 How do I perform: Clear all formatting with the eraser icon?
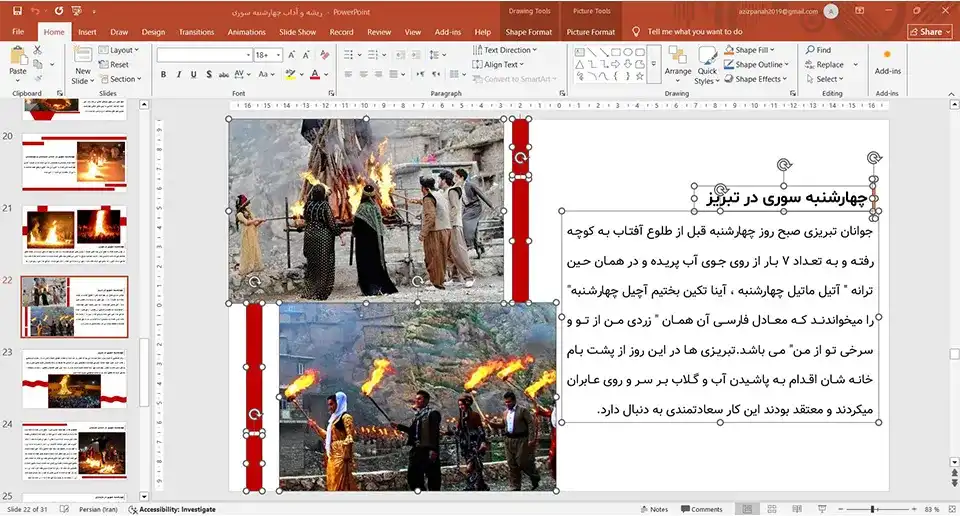[x=324, y=55]
